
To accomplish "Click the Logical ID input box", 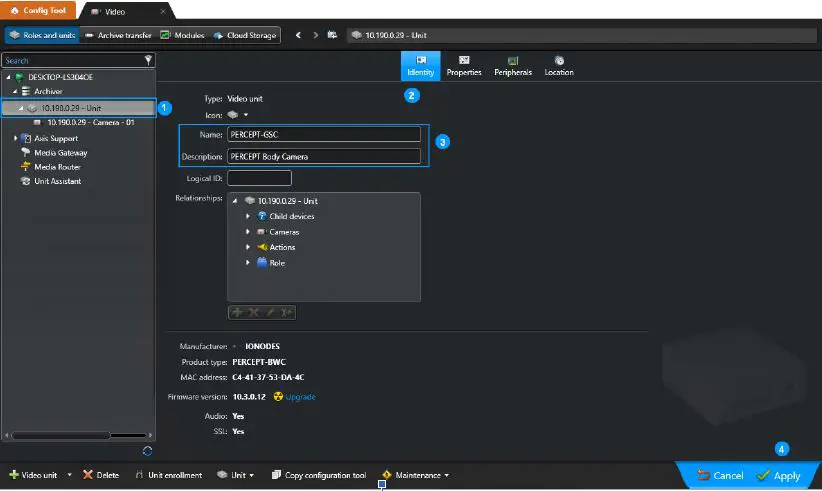I will (x=259, y=178).
